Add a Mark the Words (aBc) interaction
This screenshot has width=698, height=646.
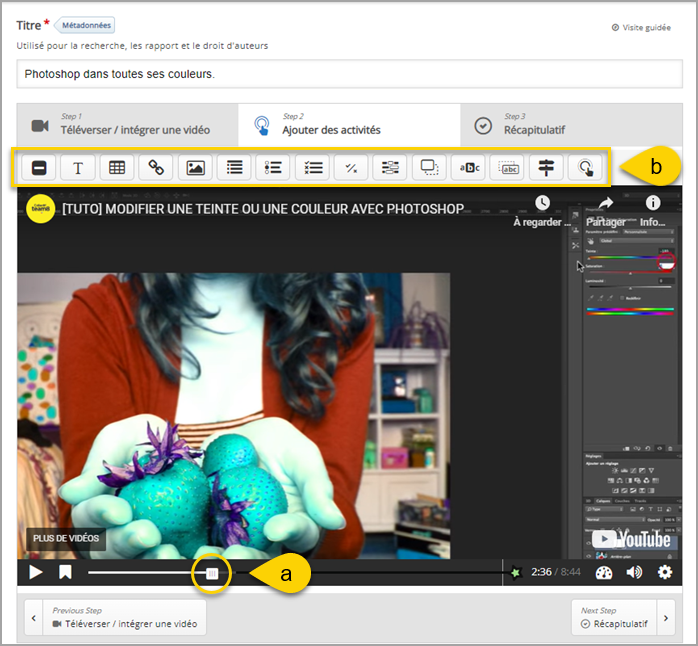[x=468, y=168]
